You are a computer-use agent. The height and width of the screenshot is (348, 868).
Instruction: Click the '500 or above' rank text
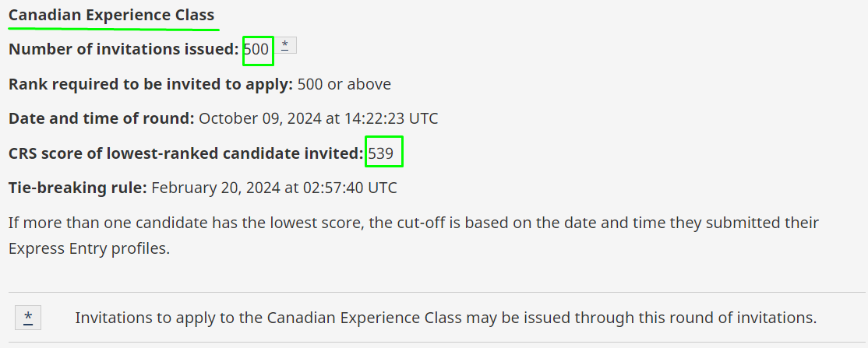344,84
